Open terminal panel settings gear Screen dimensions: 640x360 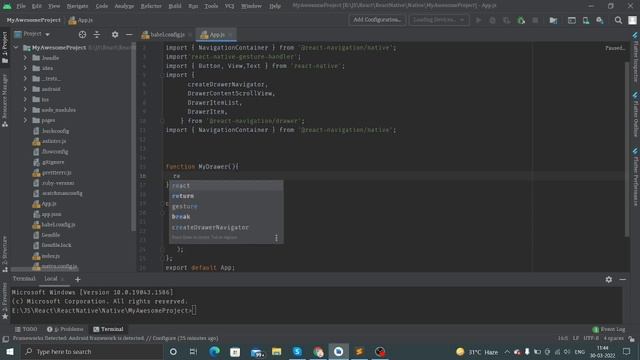(609, 280)
